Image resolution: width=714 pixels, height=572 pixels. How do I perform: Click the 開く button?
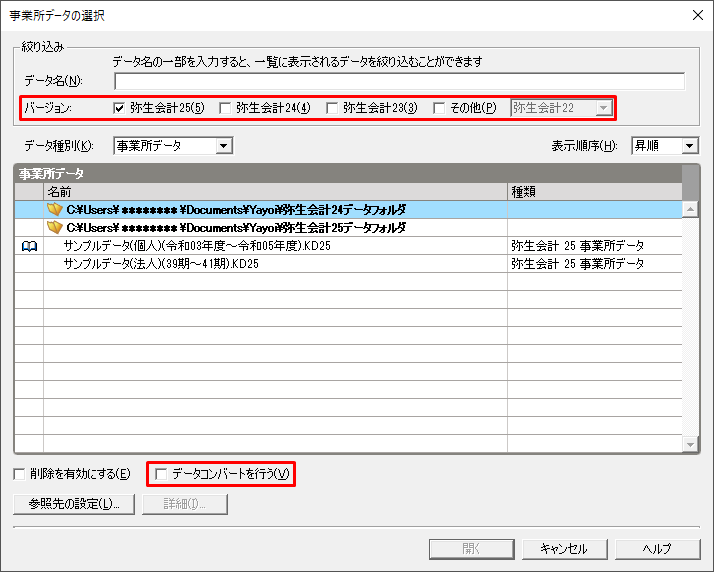[472, 549]
